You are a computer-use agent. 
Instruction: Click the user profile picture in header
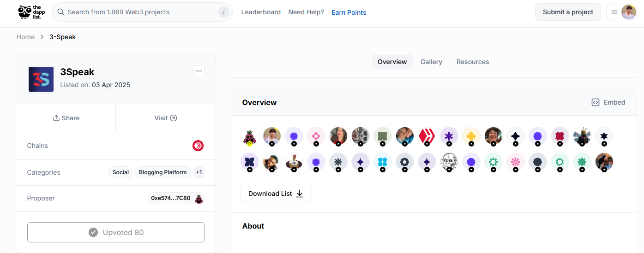[629, 12]
